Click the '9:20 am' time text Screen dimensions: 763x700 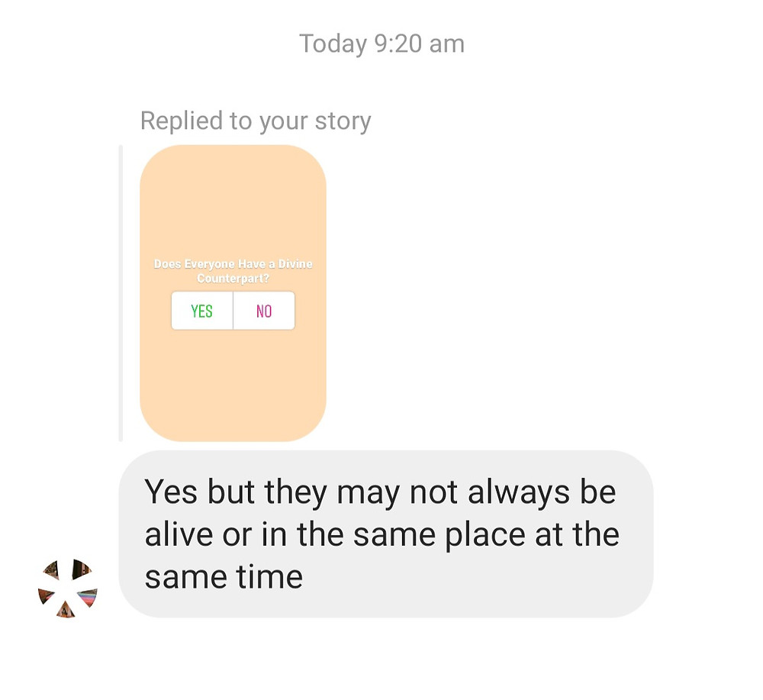420,44
